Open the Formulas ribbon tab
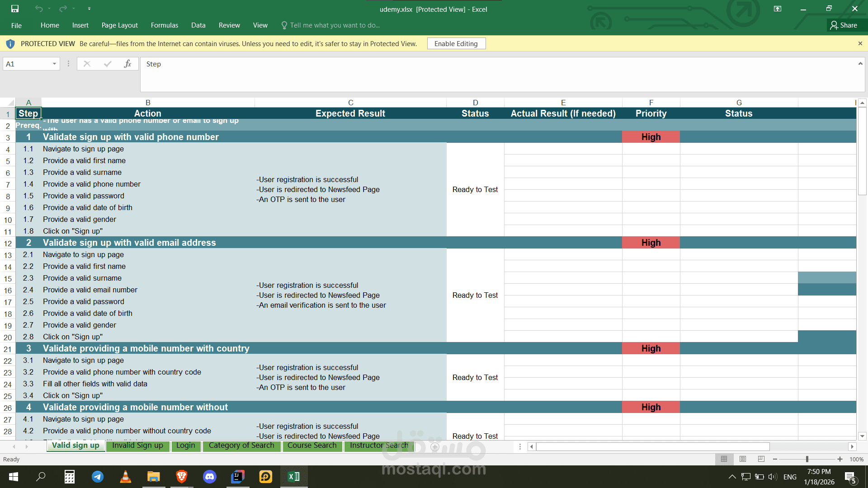868x488 pixels. [x=165, y=25]
